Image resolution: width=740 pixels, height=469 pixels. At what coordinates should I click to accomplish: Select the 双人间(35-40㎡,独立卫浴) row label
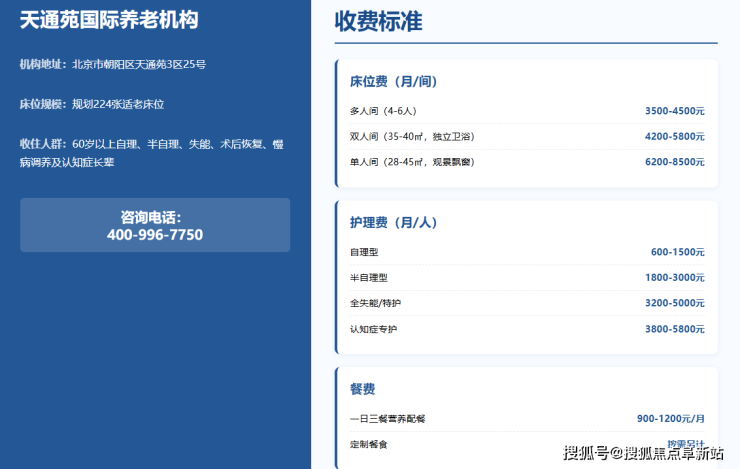pos(412,137)
